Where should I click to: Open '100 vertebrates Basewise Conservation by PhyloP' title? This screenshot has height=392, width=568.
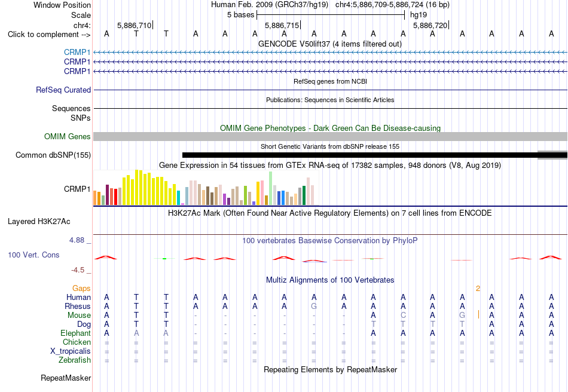point(330,240)
